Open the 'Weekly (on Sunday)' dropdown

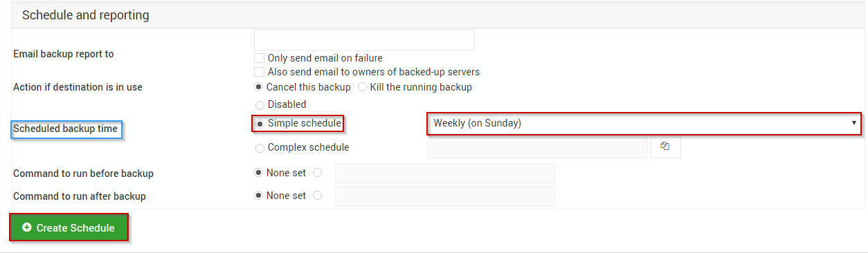(644, 123)
